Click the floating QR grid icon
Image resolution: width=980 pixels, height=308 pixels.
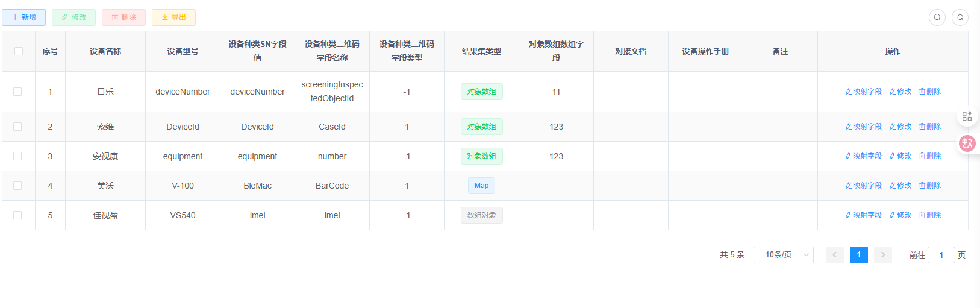click(x=967, y=116)
